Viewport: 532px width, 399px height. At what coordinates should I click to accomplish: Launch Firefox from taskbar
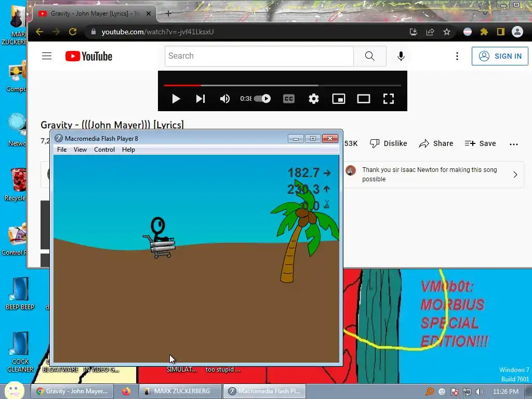(x=126, y=391)
